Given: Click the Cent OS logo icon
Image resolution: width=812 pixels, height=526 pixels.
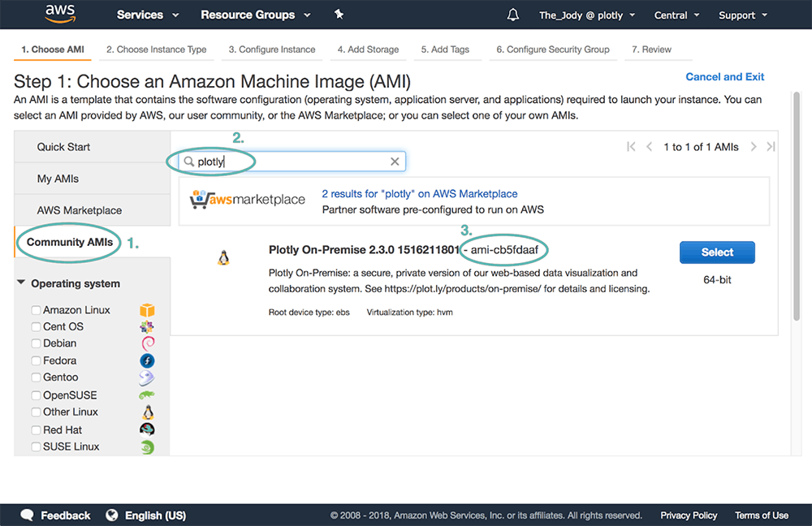Looking at the screenshot, I should click(x=147, y=326).
